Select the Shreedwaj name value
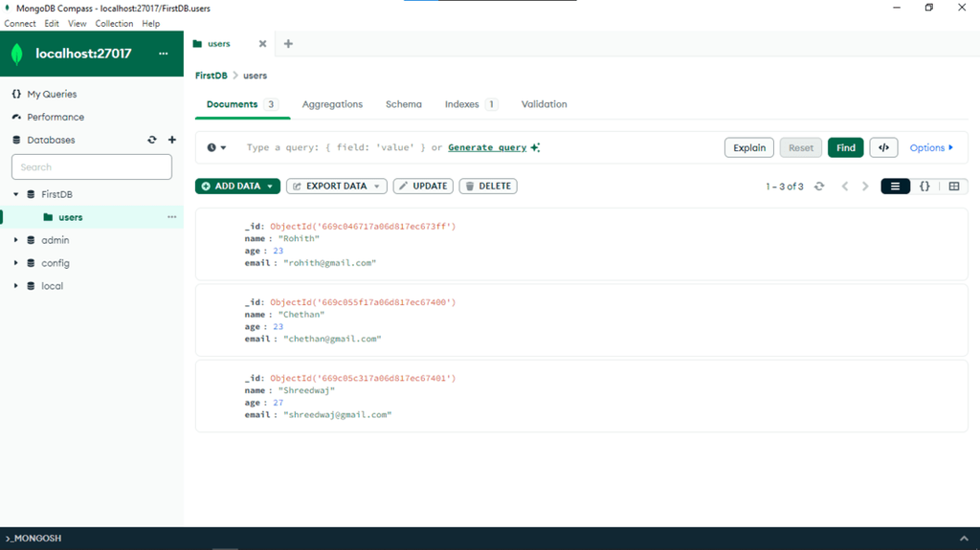This screenshot has height=550, width=980. click(306, 390)
